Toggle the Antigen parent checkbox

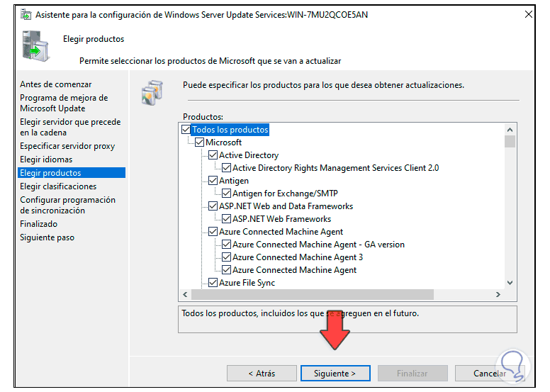213,180
